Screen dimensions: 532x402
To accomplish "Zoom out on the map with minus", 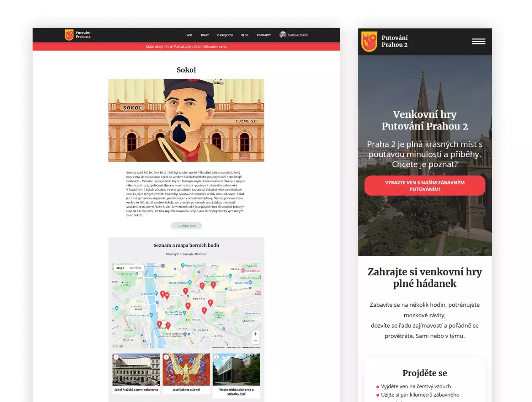I will point(255,341).
